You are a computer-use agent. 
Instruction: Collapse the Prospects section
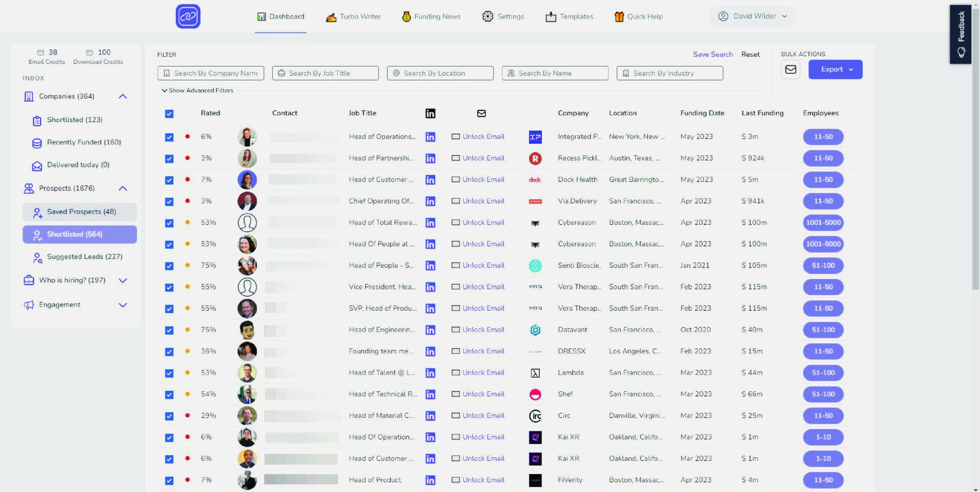123,188
